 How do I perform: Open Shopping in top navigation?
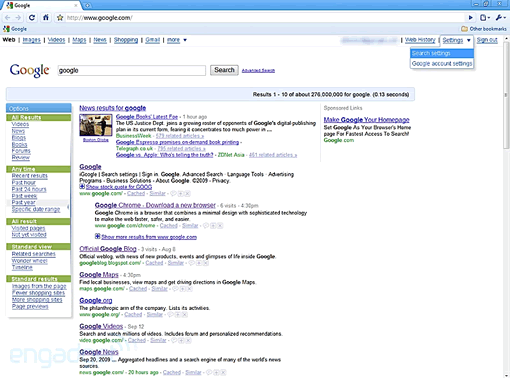(x=126, y=40)
